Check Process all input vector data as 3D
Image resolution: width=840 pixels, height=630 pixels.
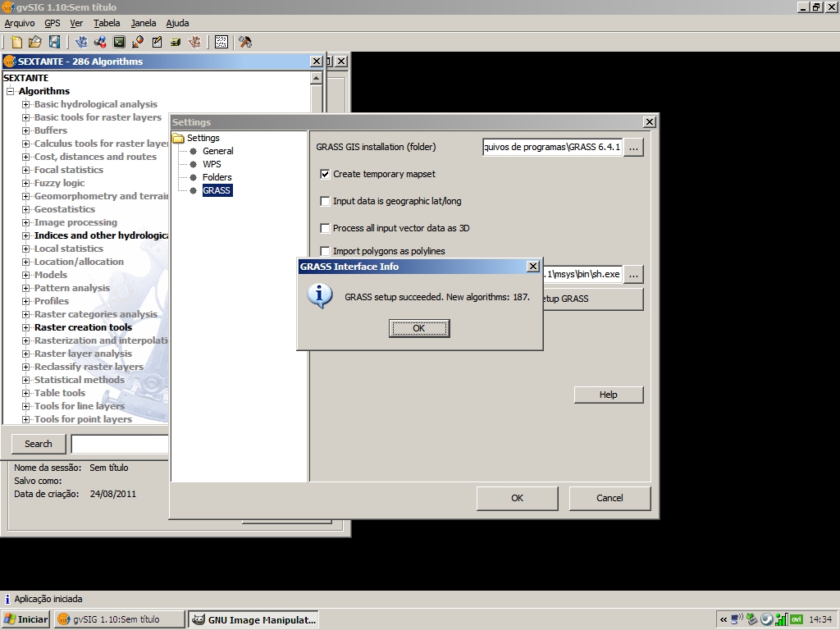pyautogui.click(x=325, y=228)
